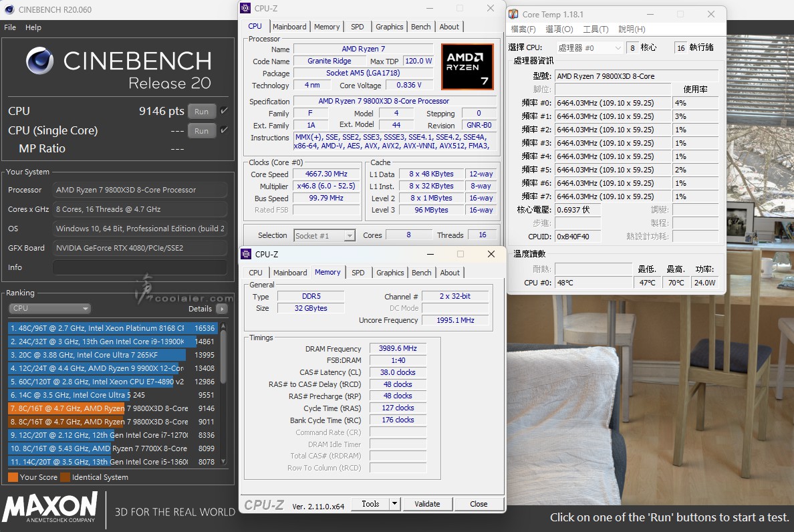Image resolution: width=794 pixels, height=532 pixels.
Task: Select About tab in lower CPU-Z window
Action: coord(450,273)
